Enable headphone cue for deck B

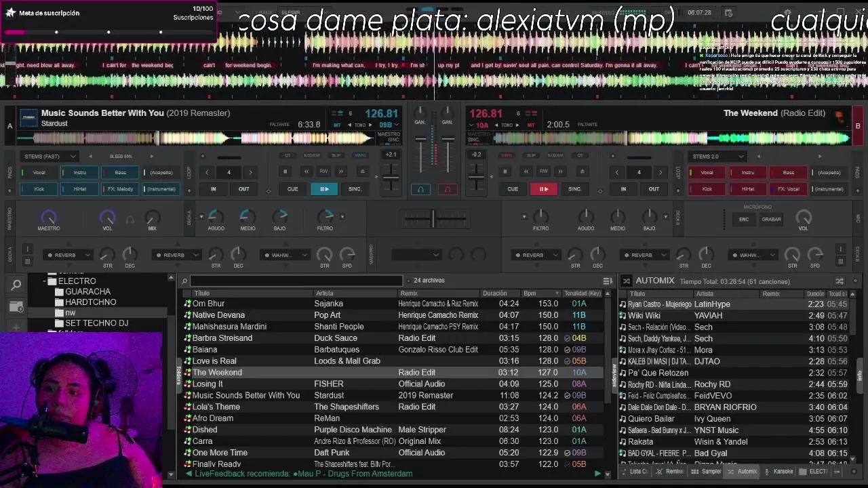(448, 189)
